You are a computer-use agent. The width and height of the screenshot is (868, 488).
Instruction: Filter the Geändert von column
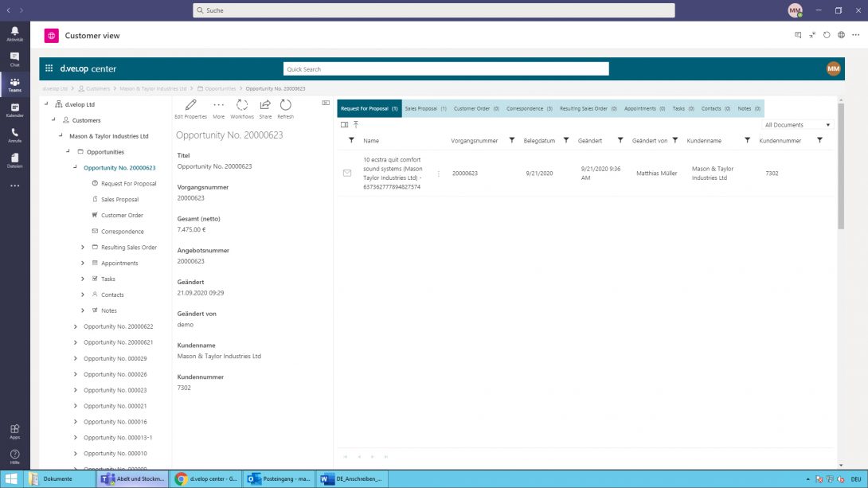pyautogui.click(x=674, y=141)
